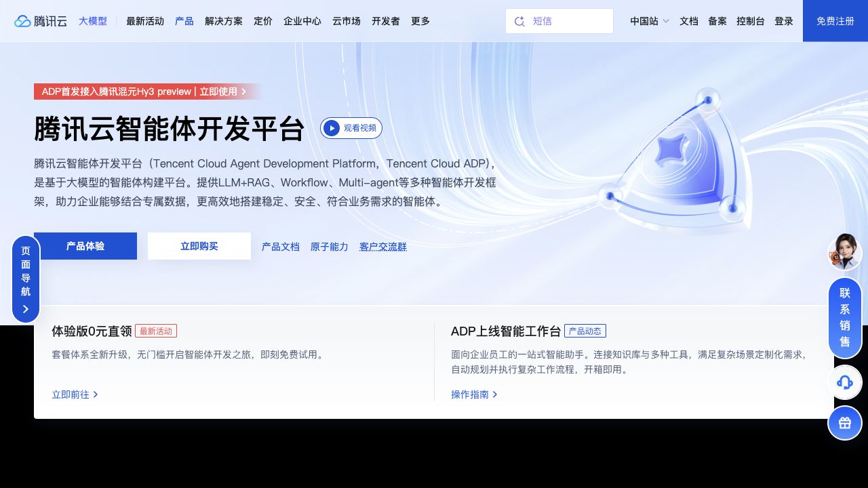Click the Tencent Cloud logo

point(41,21)
